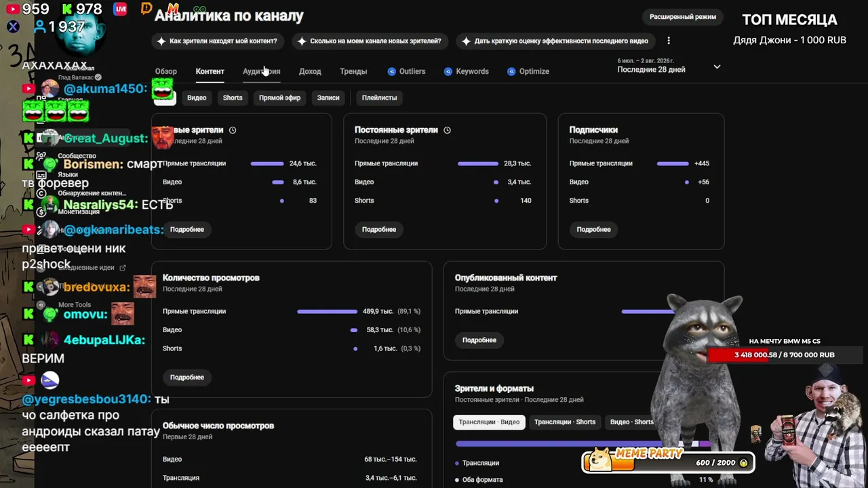Open the date range dropdown chevron
Image resolution: width=868 pixels, height=488 pixels.
[x=717, y=66]
